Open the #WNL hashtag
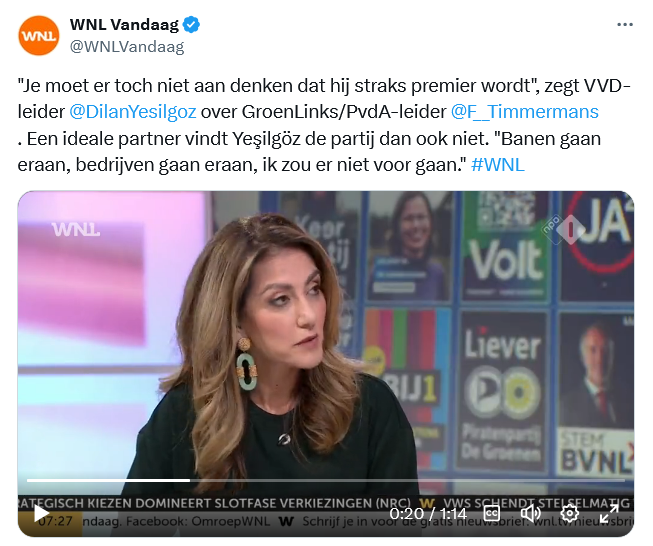 [x=498, y=165]
